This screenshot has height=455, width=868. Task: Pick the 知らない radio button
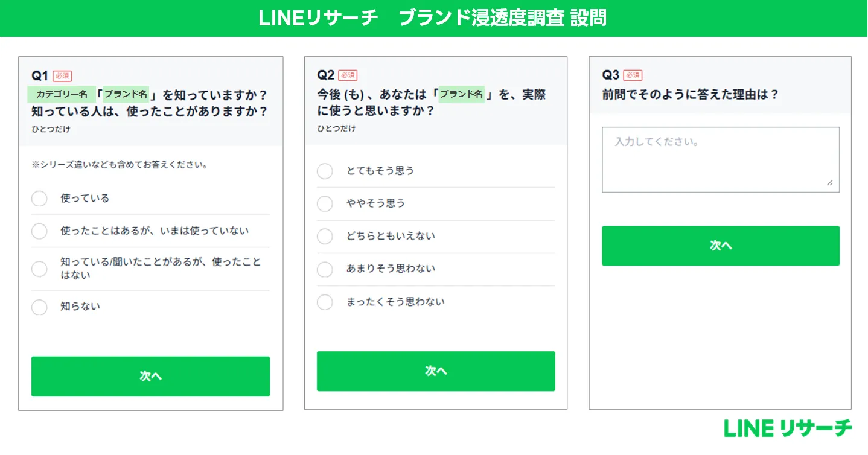point(39,307)
